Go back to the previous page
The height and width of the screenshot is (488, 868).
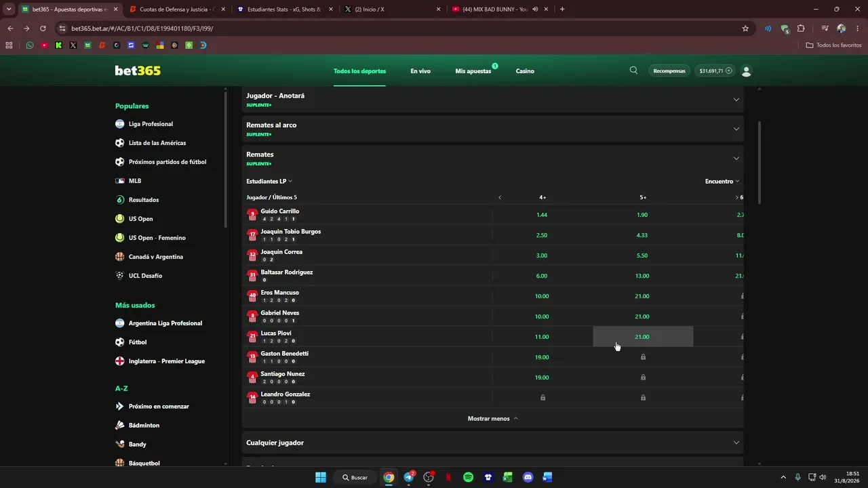coord(10,28)
